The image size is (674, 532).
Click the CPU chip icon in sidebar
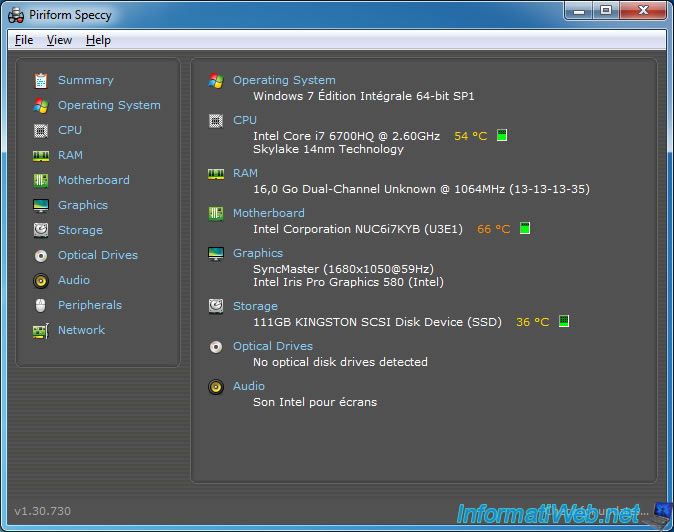(41, 130)
